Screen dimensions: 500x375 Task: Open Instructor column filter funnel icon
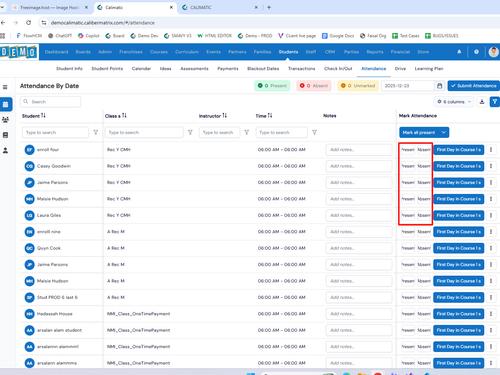pos(247,132)
